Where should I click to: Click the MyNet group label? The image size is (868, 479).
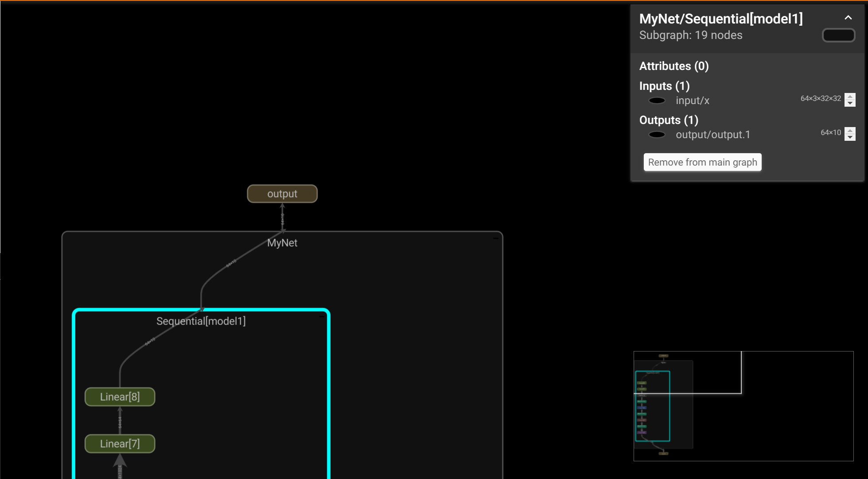282,243
